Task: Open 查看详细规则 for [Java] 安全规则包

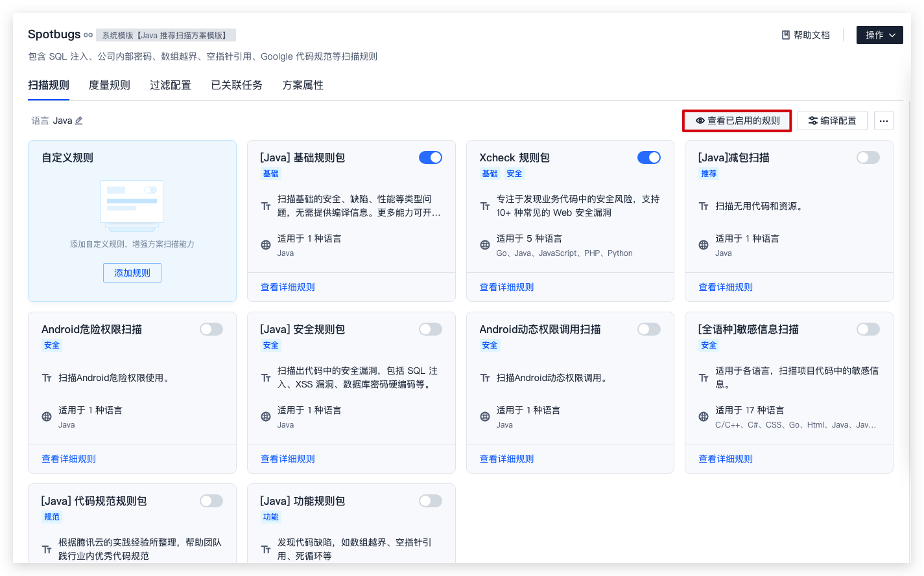Action: (288, 459)
